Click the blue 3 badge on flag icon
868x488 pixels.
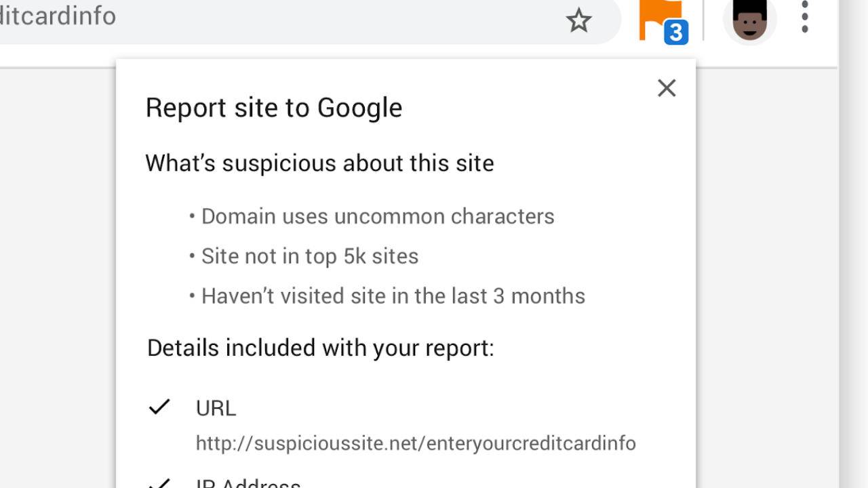click(x=676, y=33)
